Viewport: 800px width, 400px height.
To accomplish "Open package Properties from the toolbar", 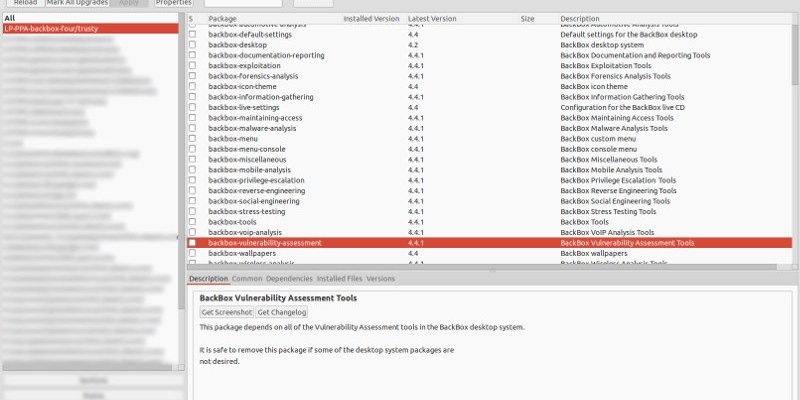I will click(173, 3).
